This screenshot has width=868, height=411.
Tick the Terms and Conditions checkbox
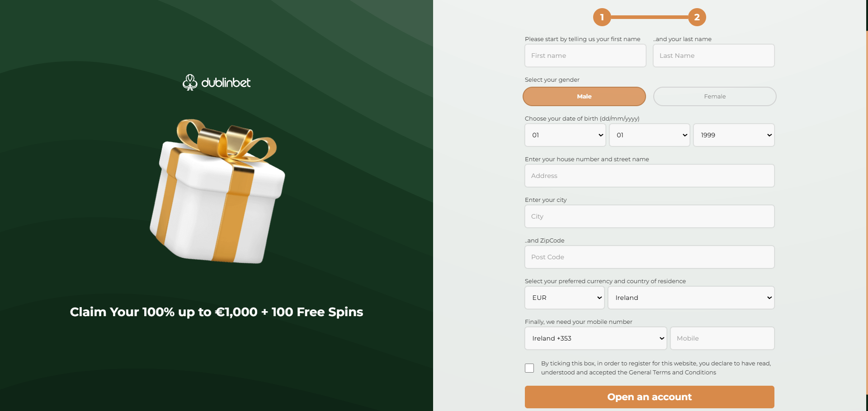pos(529,368)
